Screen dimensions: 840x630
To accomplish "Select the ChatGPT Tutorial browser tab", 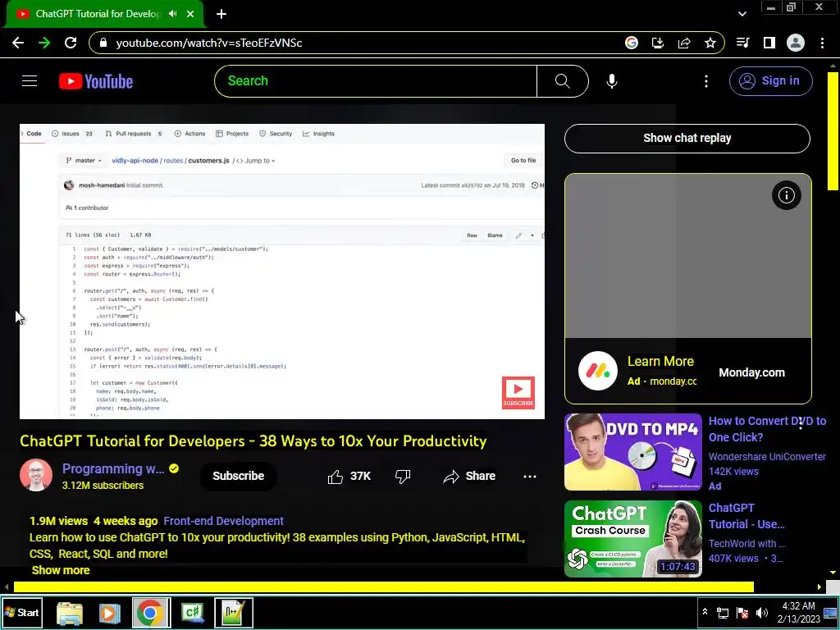I will [98, 14].
